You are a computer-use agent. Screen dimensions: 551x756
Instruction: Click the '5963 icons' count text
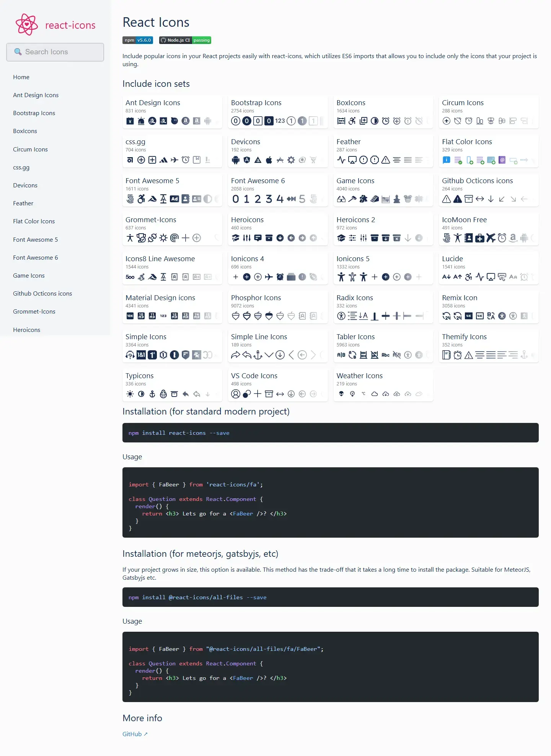coord(348,345)
